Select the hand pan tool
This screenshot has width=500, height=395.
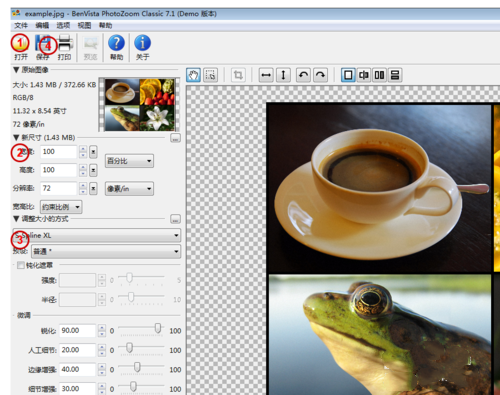pos(194,75)
